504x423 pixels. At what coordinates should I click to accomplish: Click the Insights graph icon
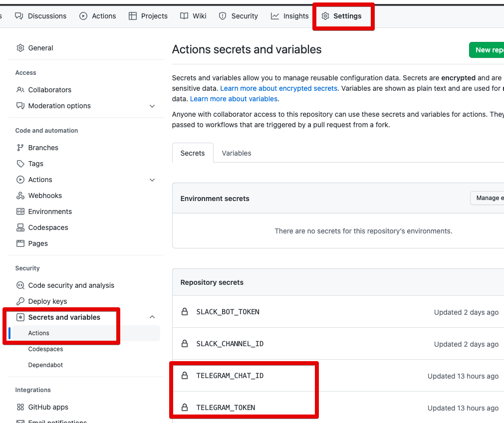tap(275, 16)
